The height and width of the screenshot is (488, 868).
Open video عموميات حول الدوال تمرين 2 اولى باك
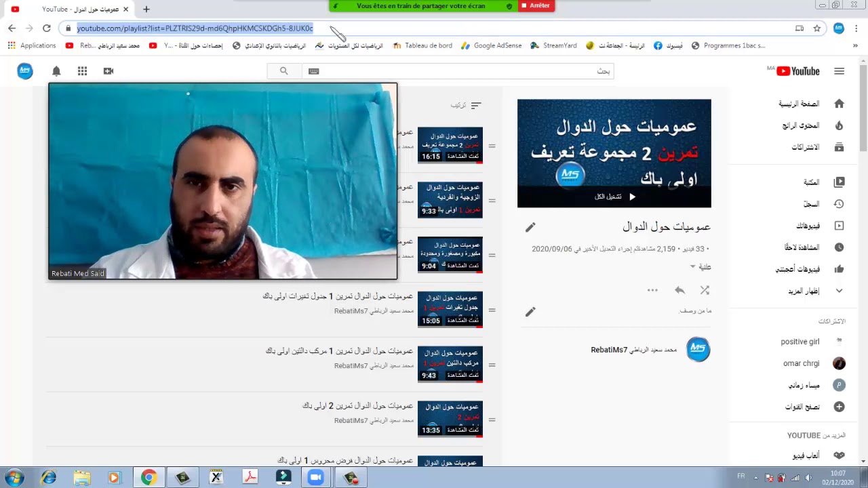click(x=357, y=406)
